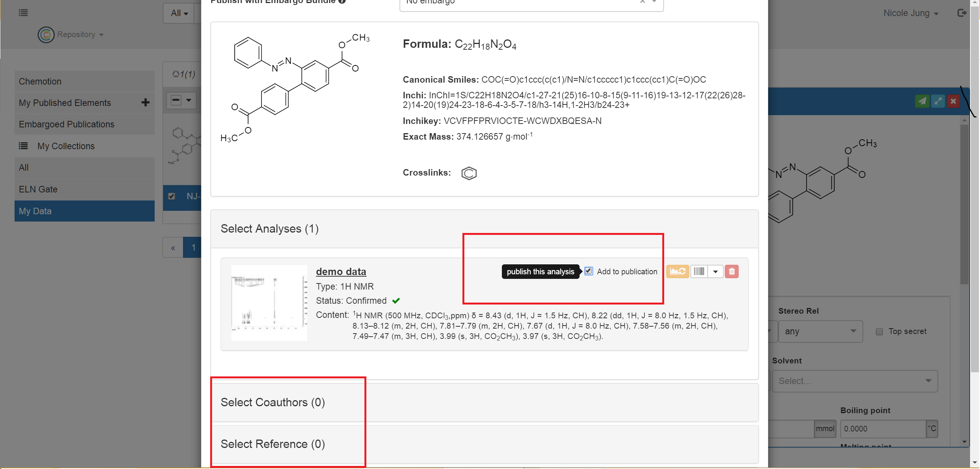This screenshot has height=469, width=980.
Task: Click the Crosslinks benzene ring icon
Action: point(469,173)
